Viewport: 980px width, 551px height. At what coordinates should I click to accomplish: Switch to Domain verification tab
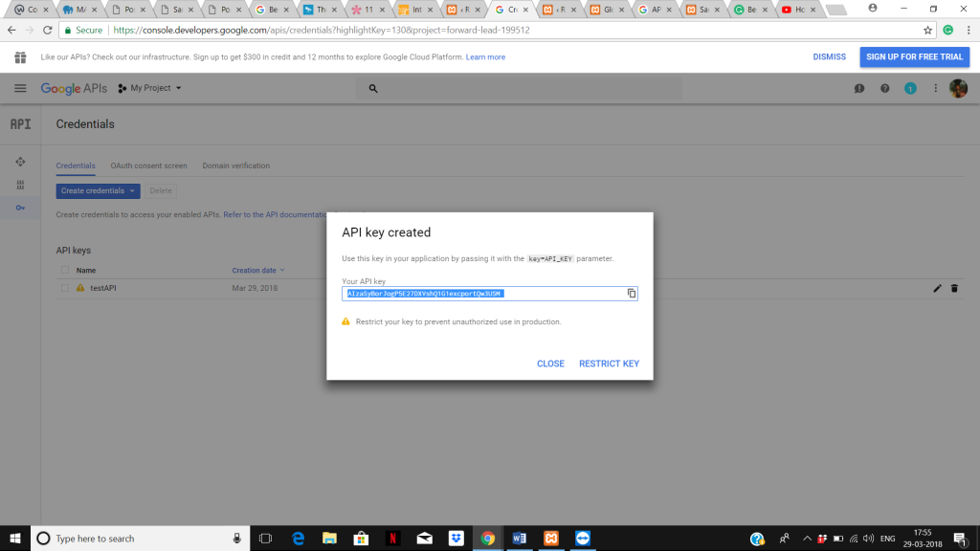tap(235, 165)
